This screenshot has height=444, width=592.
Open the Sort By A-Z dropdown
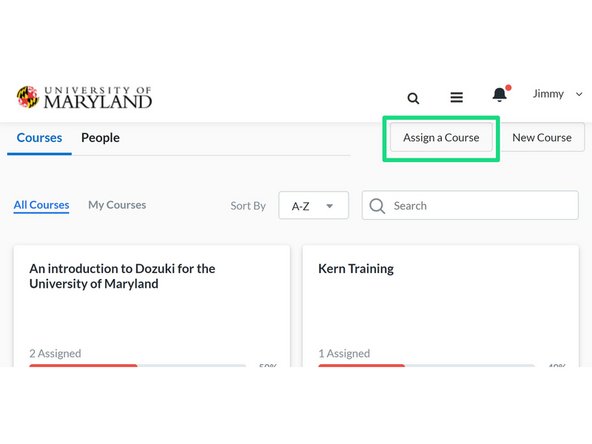click(x=313, y=205)
